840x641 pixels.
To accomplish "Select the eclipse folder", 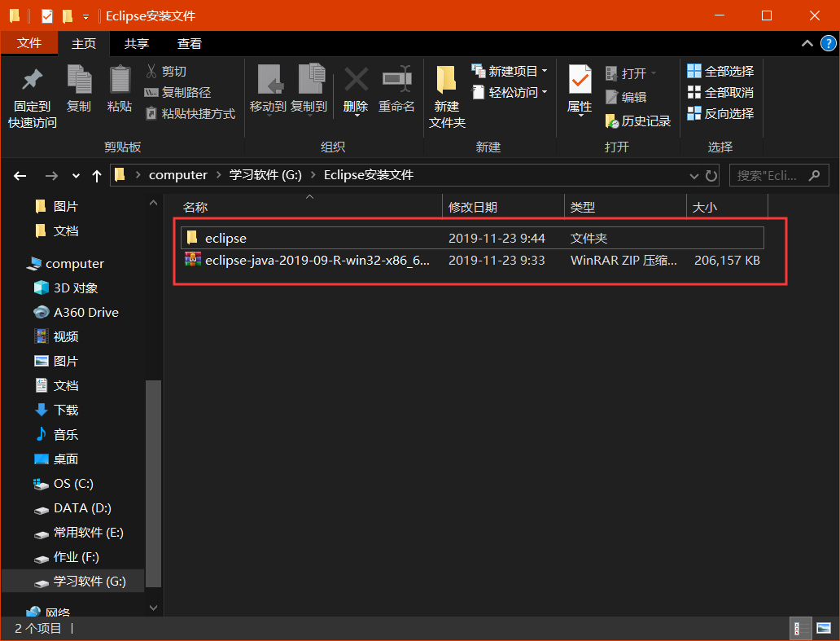I will (x=472, y=238).
